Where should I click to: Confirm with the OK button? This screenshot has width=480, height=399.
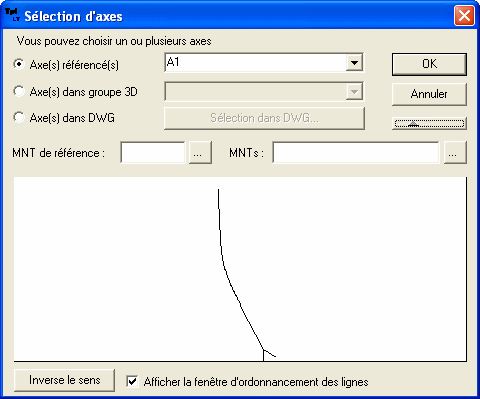click(429, 64)
